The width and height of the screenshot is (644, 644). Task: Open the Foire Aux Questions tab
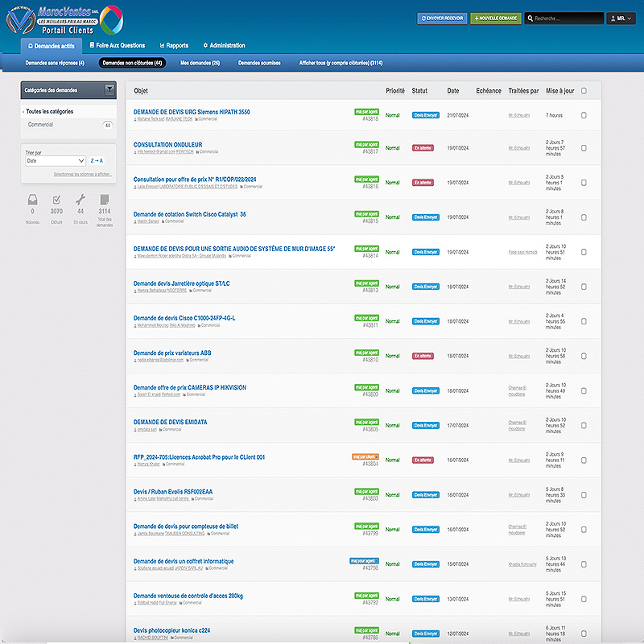pos(118,46)
